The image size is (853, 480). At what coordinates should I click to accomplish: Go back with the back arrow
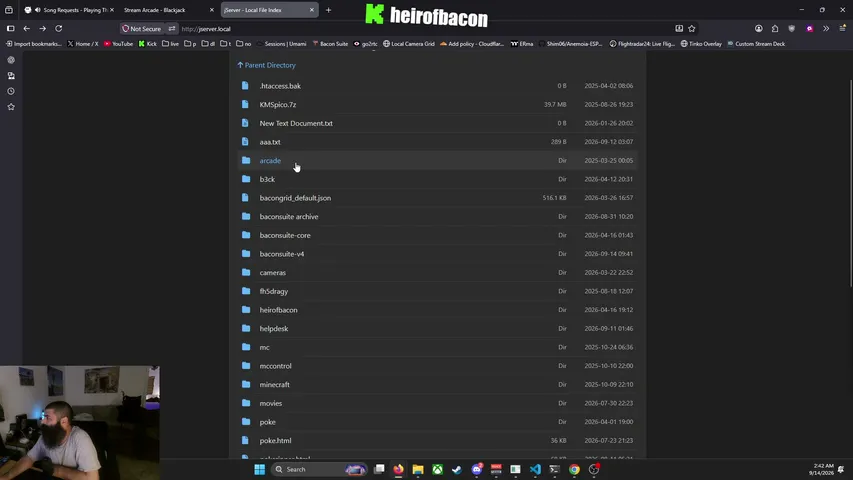pos(27,28)
